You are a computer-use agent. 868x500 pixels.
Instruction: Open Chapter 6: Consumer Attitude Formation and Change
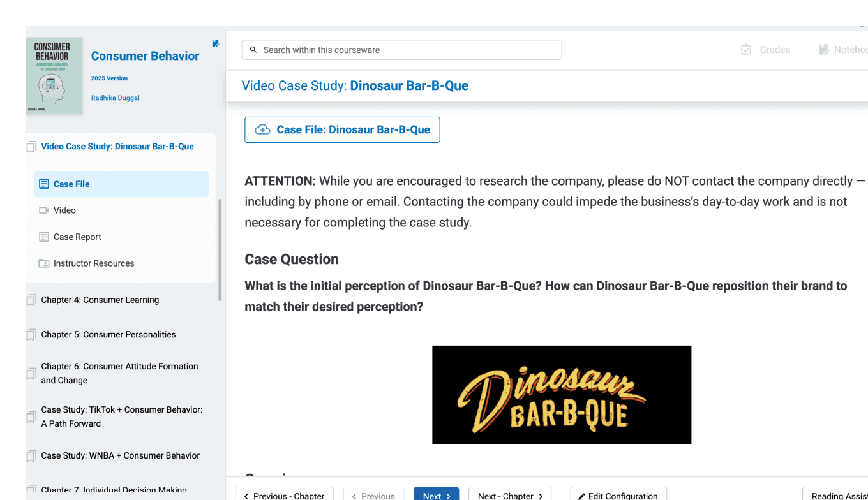(x=120, y=373)
